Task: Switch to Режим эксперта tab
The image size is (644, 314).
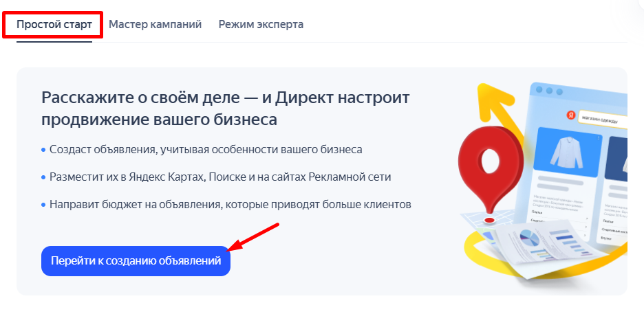Action: tap(261, 25)
